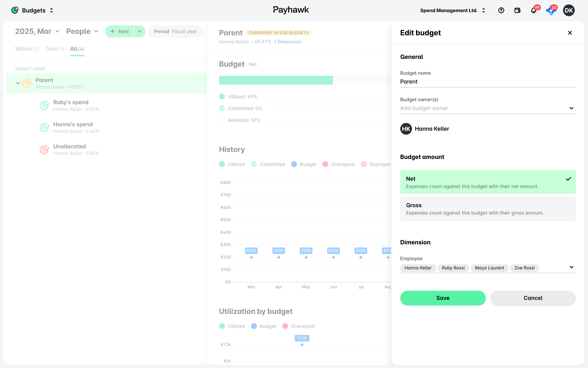Switch company via Spend Management Ltd. selector
588x368 pixels.
[453, 10]
